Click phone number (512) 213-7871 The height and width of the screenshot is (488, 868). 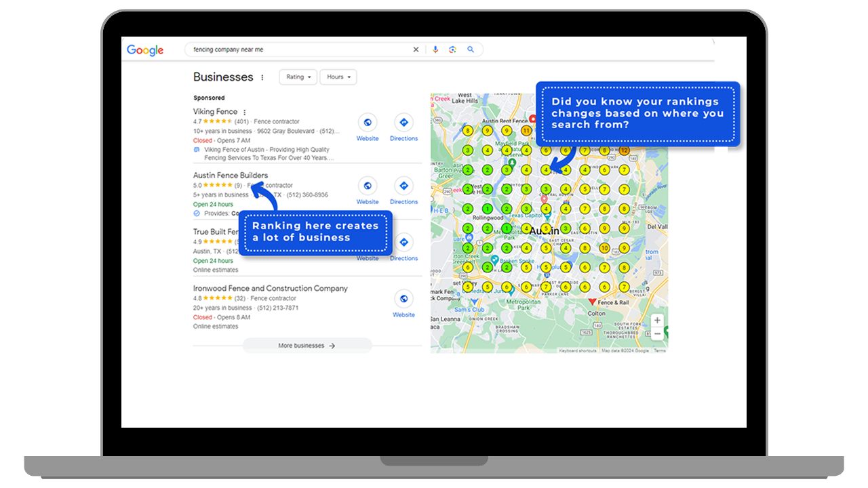click(x=279, y=308)
